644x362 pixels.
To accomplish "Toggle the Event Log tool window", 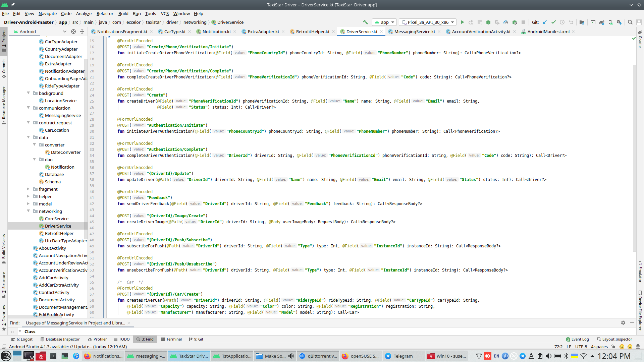I will [577, 339].
